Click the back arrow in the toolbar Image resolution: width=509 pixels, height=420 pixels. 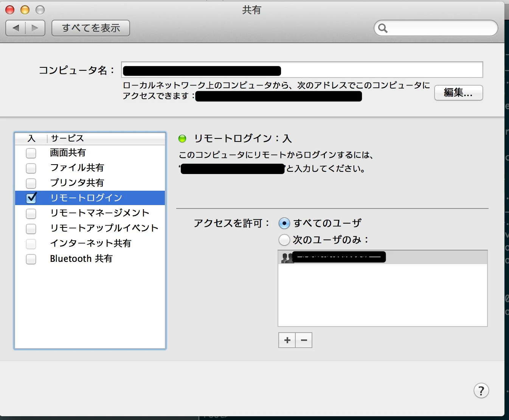(16, 28)
